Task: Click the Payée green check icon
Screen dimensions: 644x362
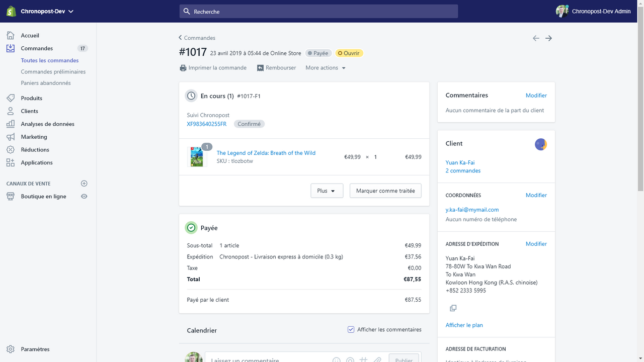Action: [x=191, y=228]
